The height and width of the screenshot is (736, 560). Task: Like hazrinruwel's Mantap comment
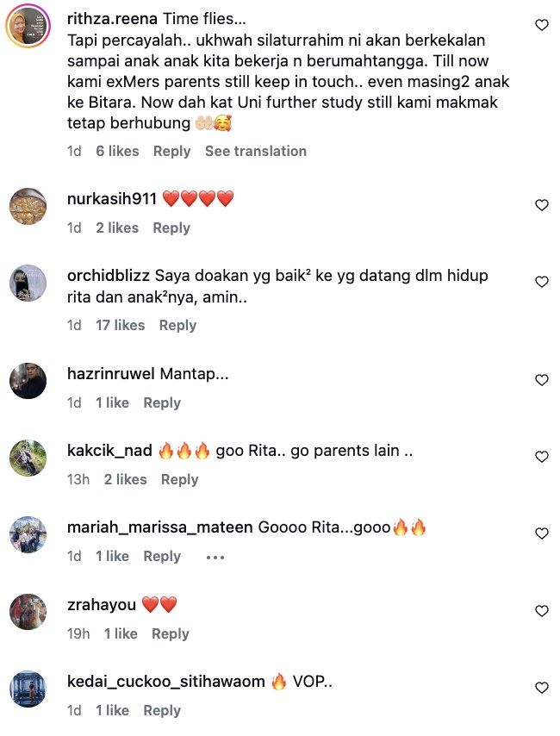tap(542, 380)
